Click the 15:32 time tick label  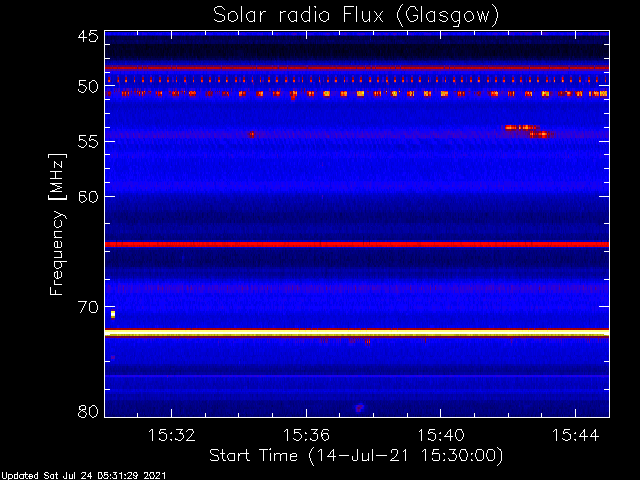(x=171, y=435)
